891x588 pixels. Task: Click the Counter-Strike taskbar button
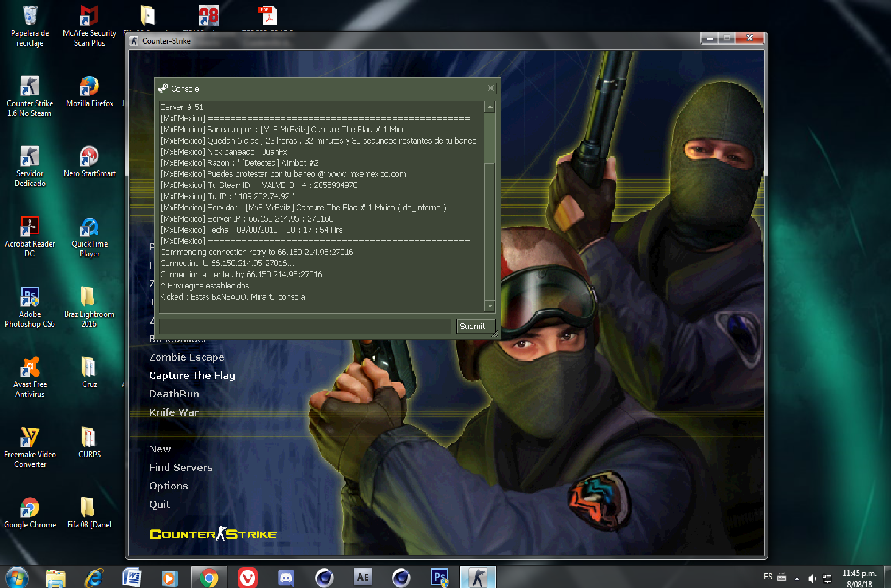click(478, 578)
